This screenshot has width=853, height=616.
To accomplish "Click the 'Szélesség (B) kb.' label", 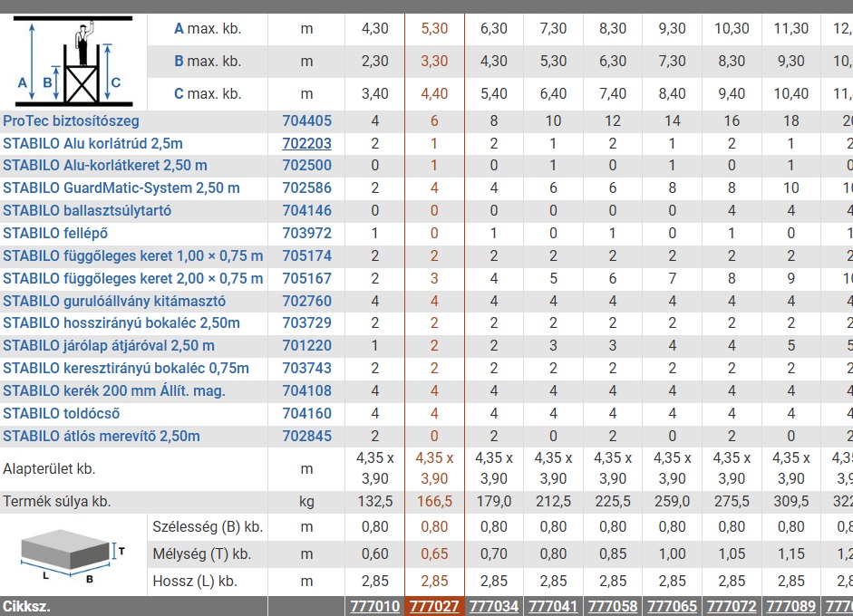I will coord(208,527).
